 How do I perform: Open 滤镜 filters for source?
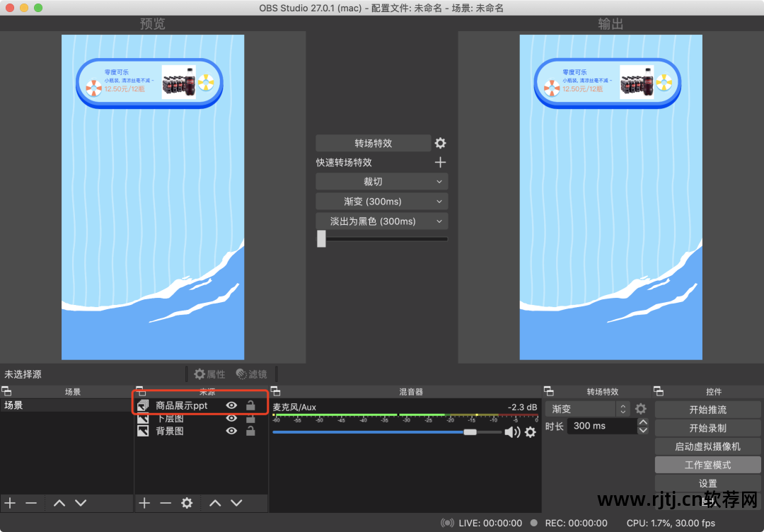(251, 374)
